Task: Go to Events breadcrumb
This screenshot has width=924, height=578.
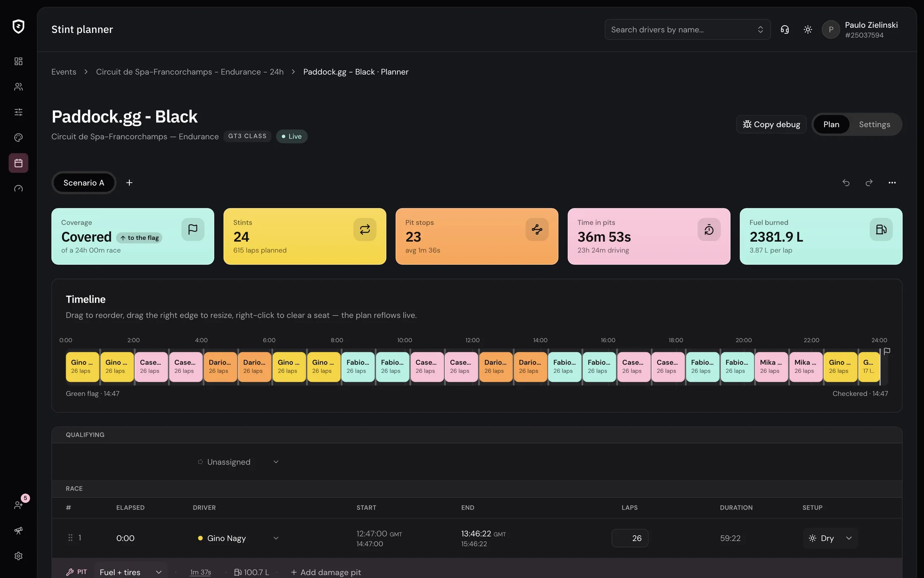Action: (64, 72)
